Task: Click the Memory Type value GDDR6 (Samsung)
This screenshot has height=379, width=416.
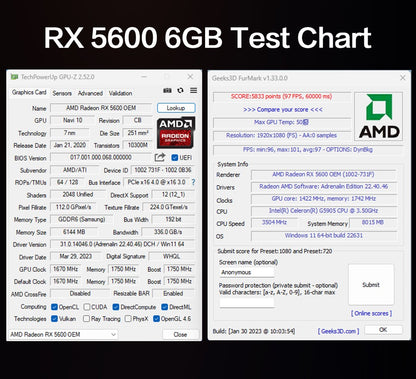Action: click(81, 219)
